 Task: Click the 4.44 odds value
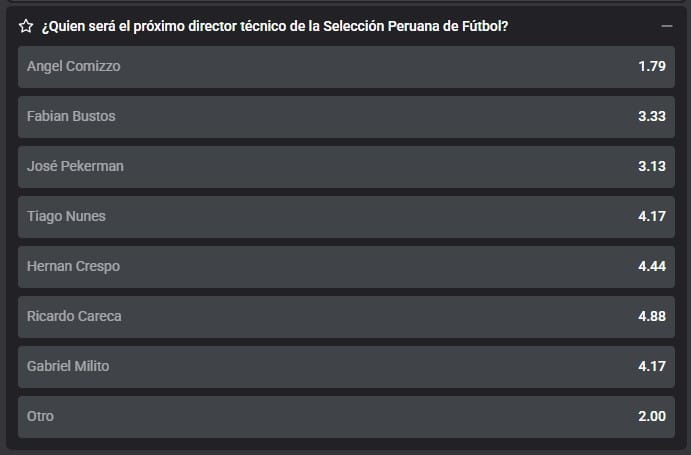point(652,266)
